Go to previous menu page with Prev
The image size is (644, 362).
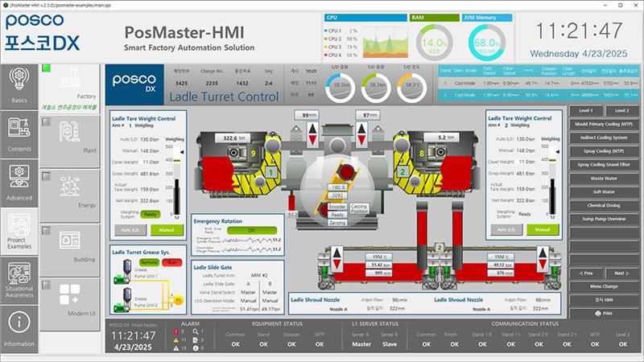[586, 273]
